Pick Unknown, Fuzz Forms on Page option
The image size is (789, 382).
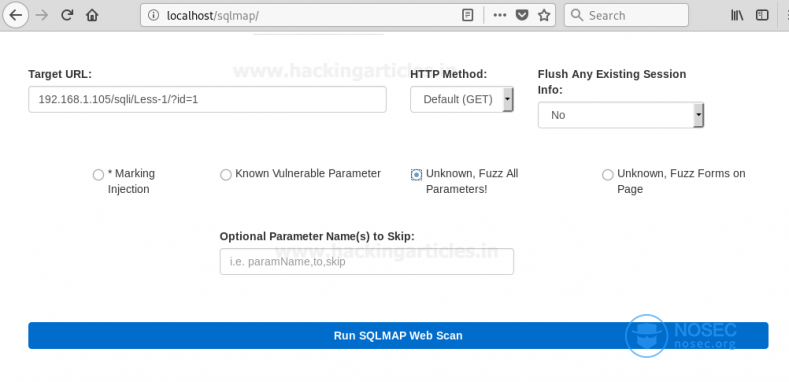click(608, 175)
